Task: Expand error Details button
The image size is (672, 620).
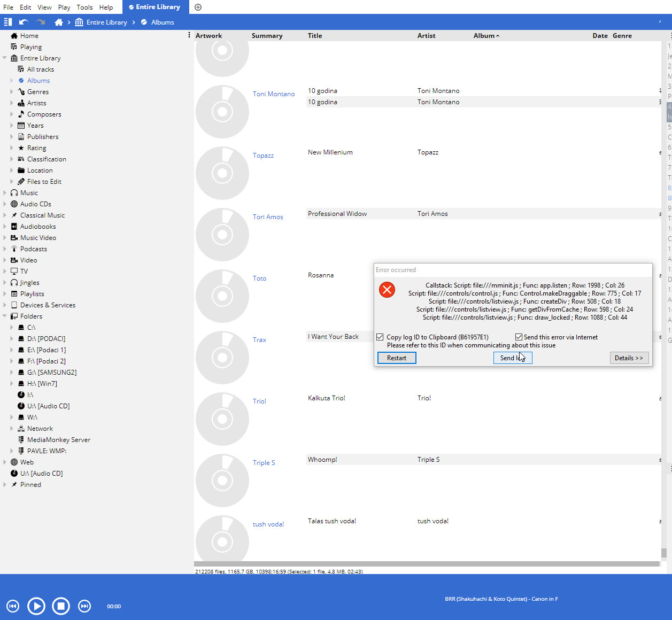Action: click(629, 358)
